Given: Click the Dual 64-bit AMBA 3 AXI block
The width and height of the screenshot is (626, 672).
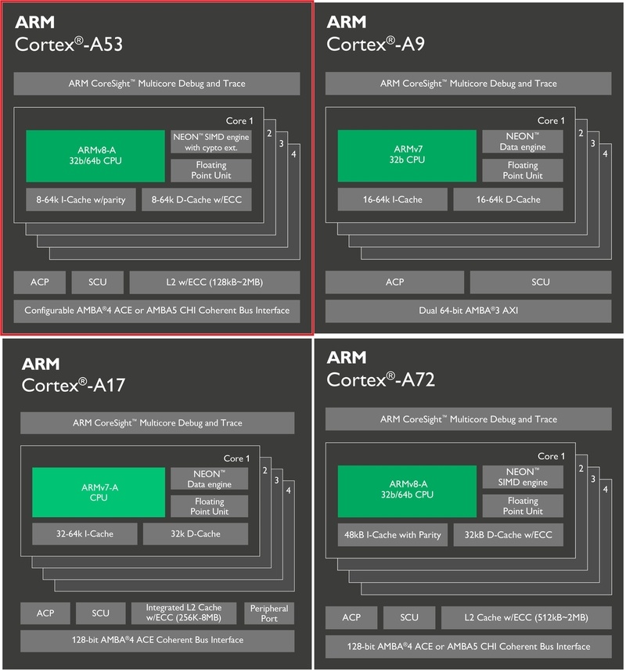Looking at the screenshot, I should click(x=468, y=311).
